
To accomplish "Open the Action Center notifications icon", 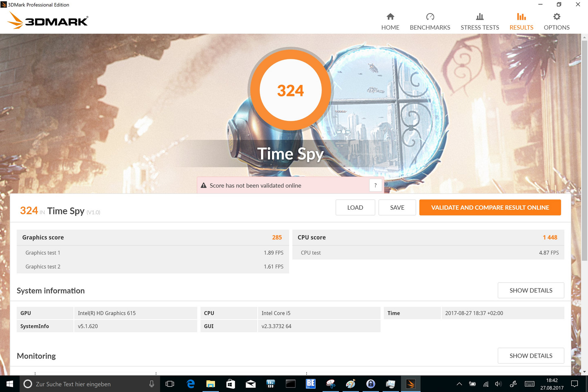I will [x=575, y=384].
